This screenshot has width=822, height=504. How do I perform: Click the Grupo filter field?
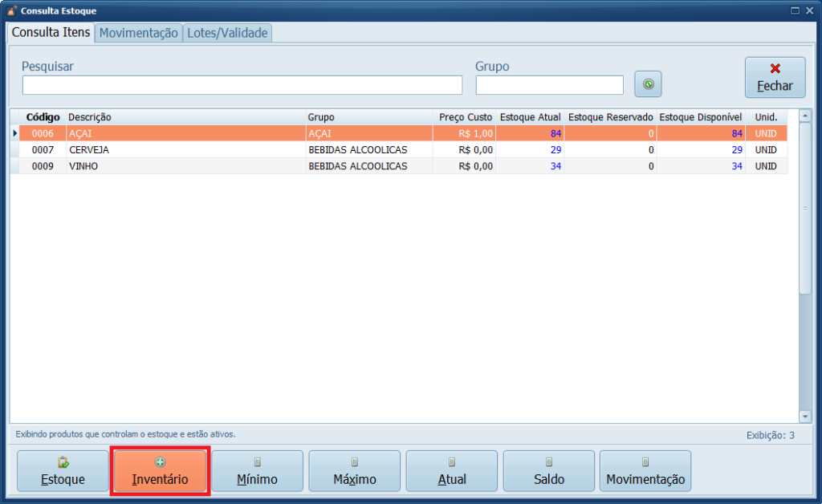549,85
